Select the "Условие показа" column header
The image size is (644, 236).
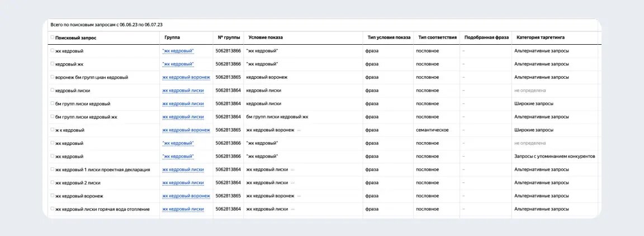[x=266, y=37]
